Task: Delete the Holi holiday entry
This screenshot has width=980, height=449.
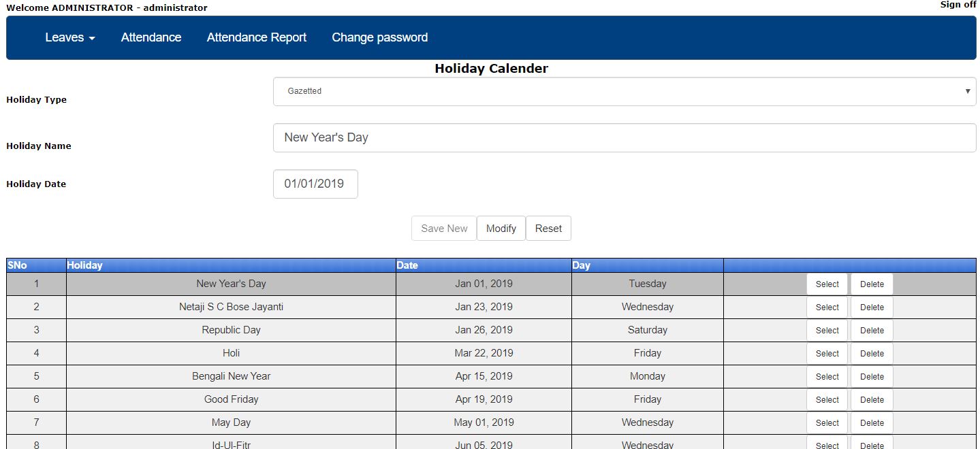Action: click(871, 353)
